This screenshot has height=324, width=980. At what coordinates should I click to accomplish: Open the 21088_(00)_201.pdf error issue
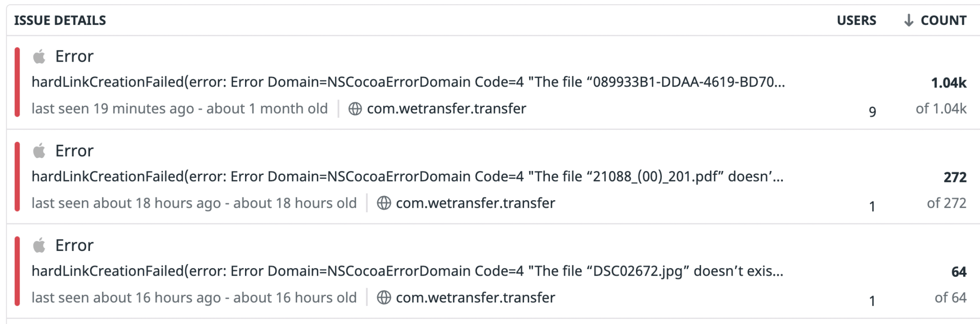(407, 177)
